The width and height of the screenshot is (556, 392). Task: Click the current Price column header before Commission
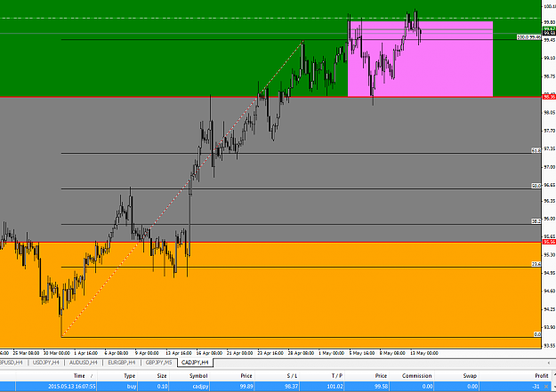pos(367,376)
